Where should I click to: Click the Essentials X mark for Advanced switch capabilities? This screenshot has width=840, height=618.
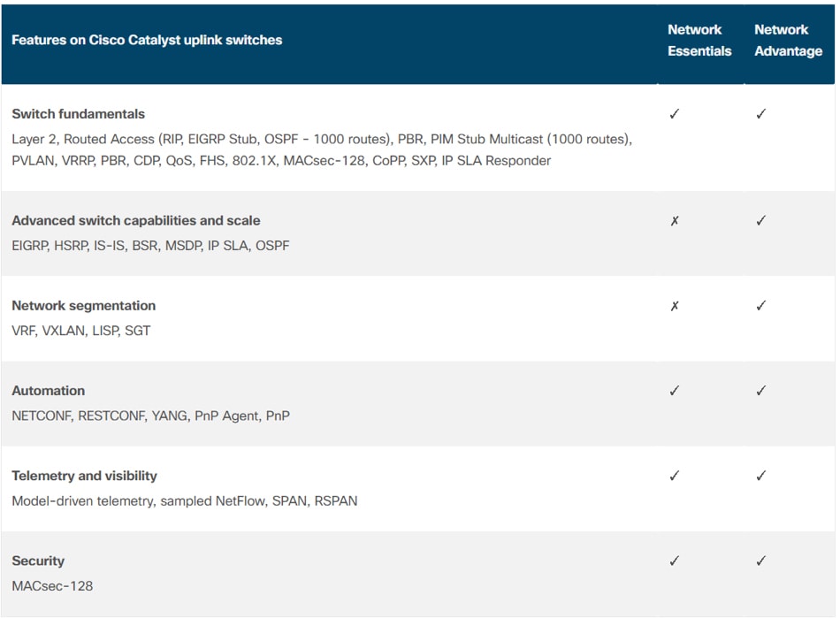pos(675,221)
